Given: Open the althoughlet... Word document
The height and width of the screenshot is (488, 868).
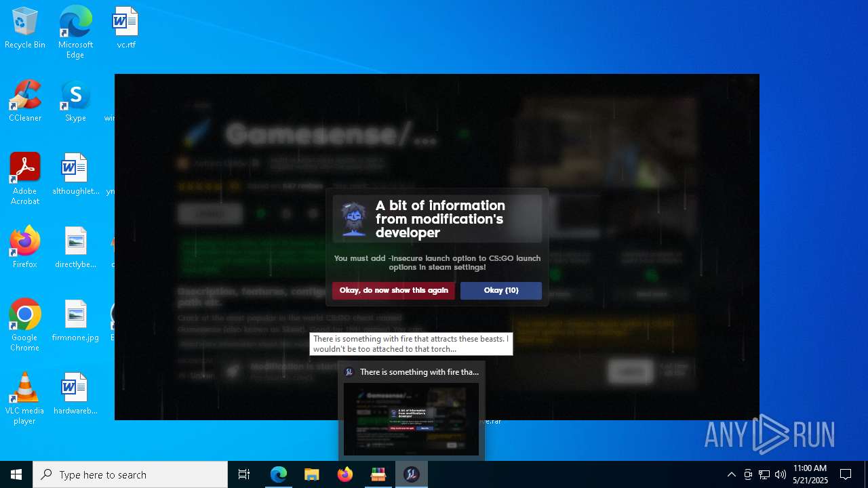Looking at the screenshot, I should click(x=75, y=175).
